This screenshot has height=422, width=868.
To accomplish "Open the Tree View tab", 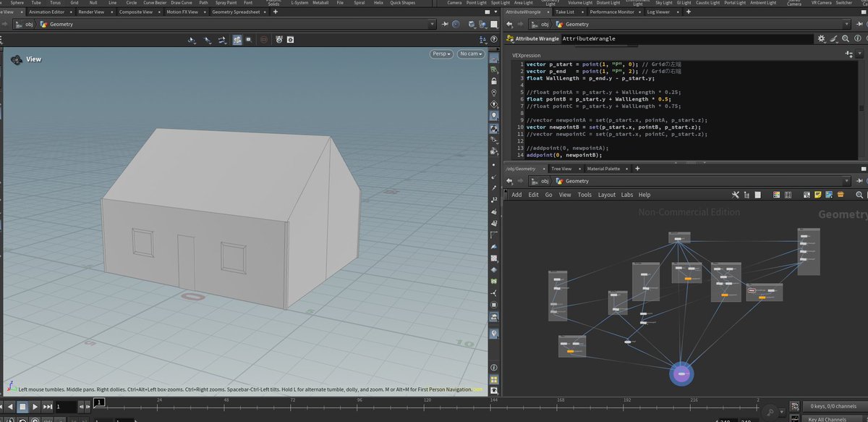I will [561, 169].
